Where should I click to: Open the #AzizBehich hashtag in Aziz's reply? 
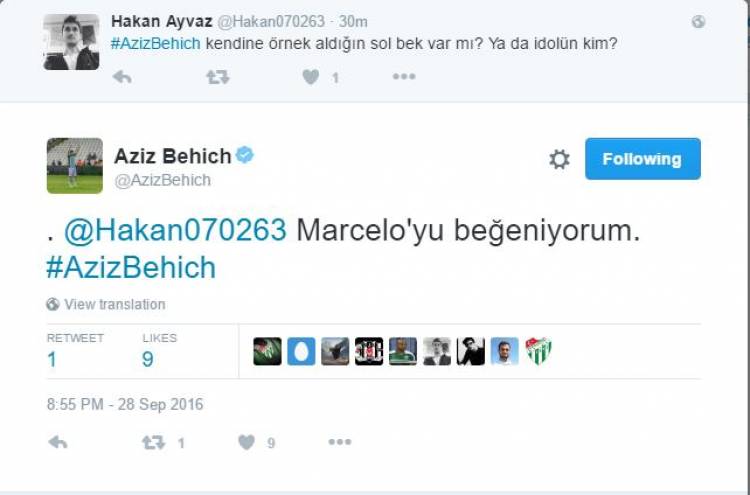point(130,267)
